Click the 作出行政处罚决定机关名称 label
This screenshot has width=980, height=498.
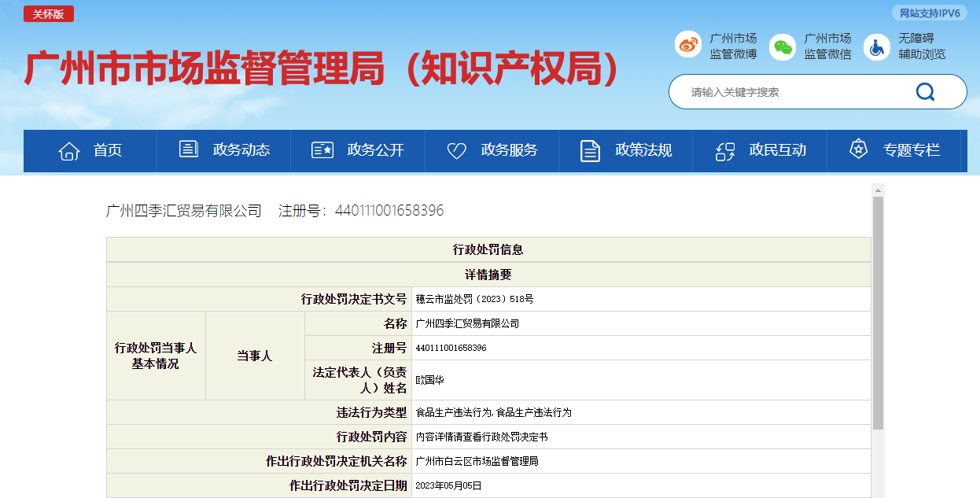(x=337, y=461)
